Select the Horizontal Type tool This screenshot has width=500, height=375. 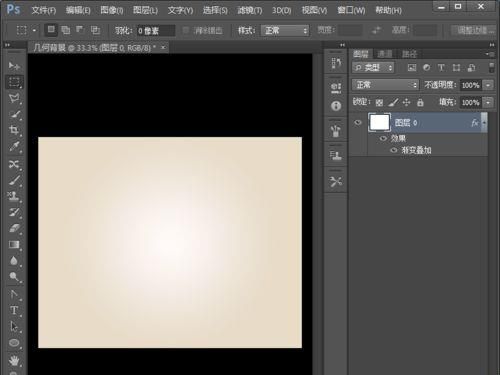14,310
